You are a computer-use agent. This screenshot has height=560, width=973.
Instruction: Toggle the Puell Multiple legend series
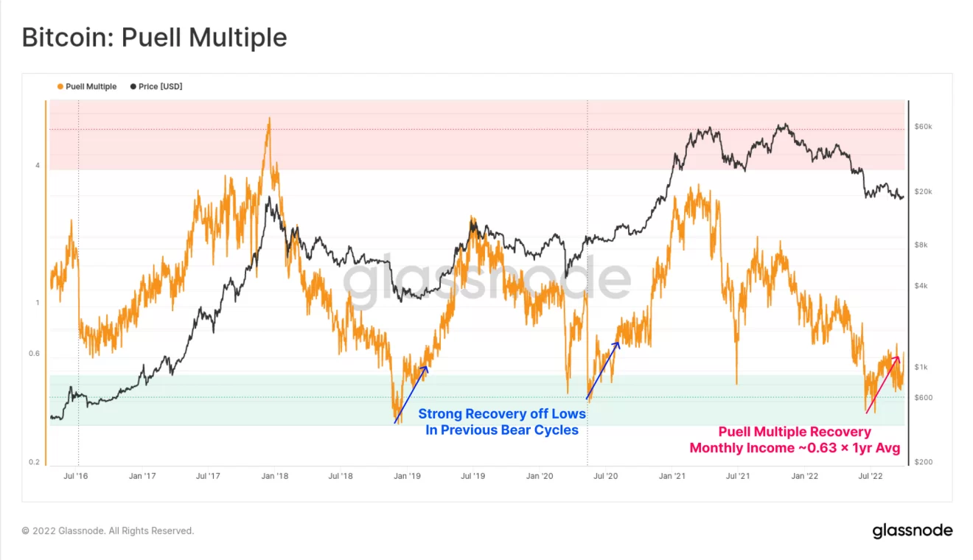(x=91, y=87)
